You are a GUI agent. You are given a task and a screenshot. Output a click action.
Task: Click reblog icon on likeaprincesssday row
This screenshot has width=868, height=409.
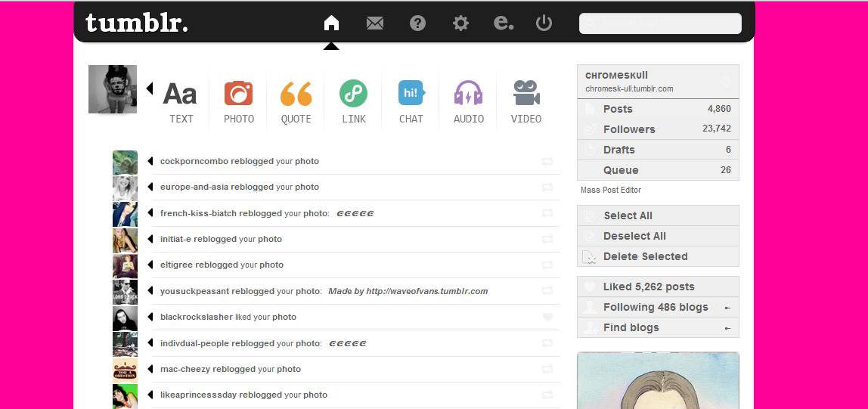pyautogui.click(x=547, y=395)
